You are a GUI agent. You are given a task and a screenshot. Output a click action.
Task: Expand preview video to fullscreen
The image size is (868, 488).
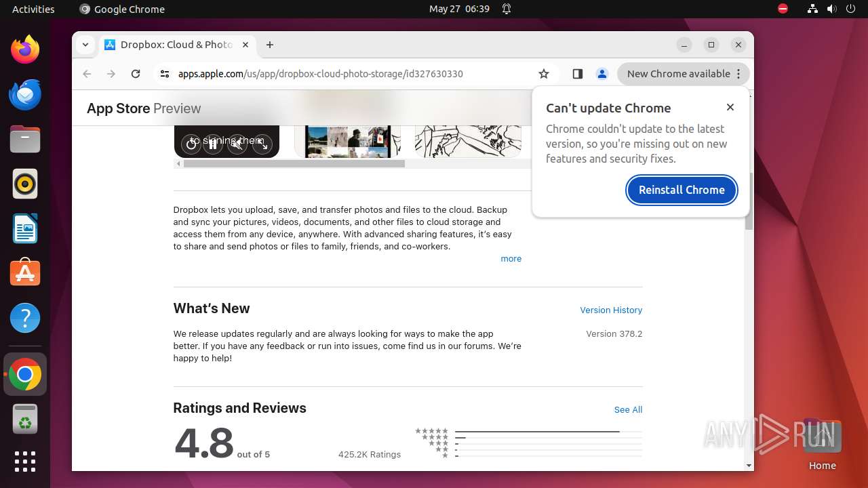[x=262, y=144]
